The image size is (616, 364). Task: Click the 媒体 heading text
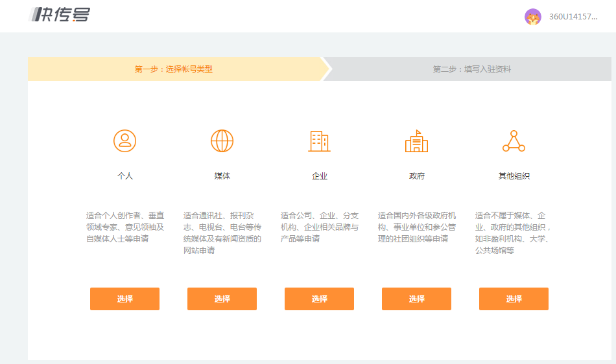[222, 176]
